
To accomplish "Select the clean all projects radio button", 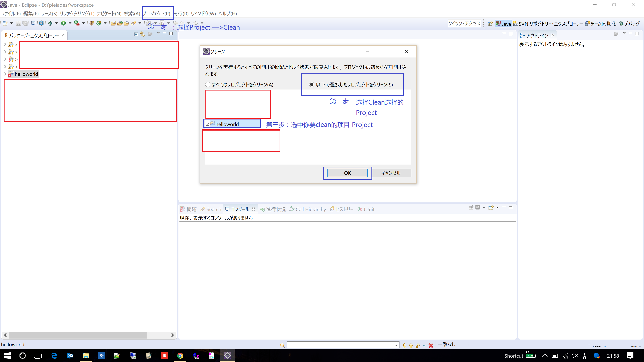I will pos(207,84).
